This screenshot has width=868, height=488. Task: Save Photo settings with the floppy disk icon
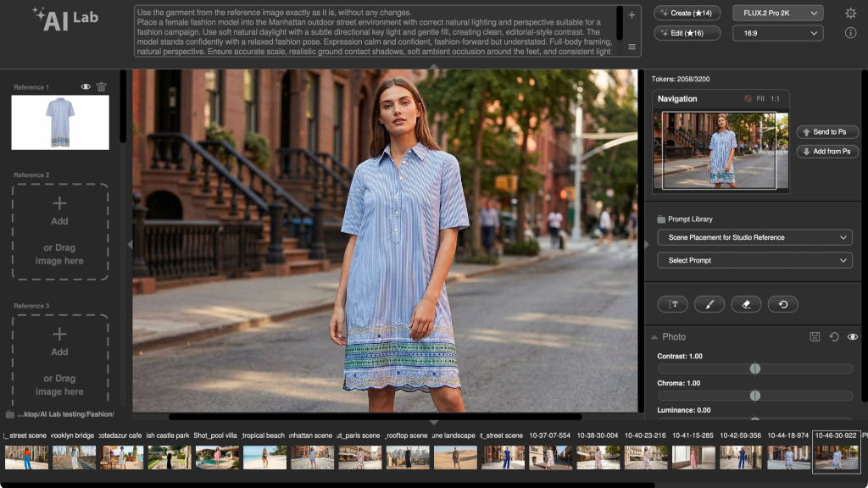815,337
